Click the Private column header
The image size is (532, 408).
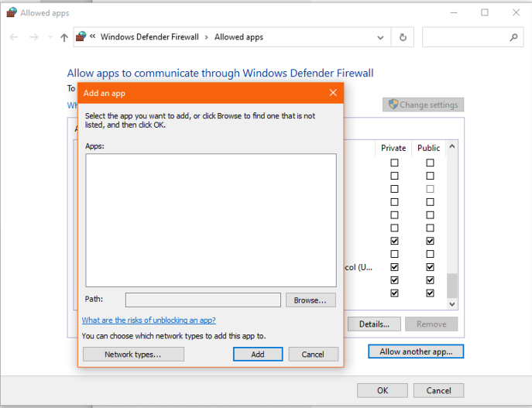click(393, 148)
